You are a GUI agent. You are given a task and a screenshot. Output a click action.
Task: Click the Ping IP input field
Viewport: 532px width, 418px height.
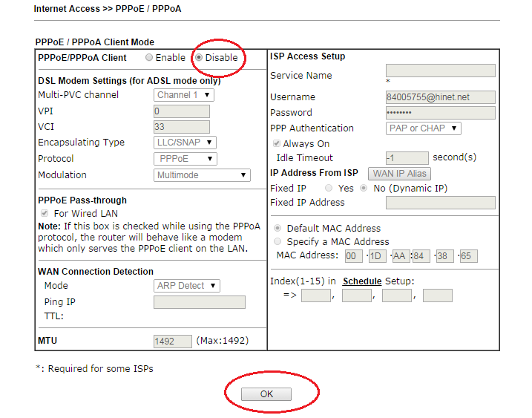point(199,302)
